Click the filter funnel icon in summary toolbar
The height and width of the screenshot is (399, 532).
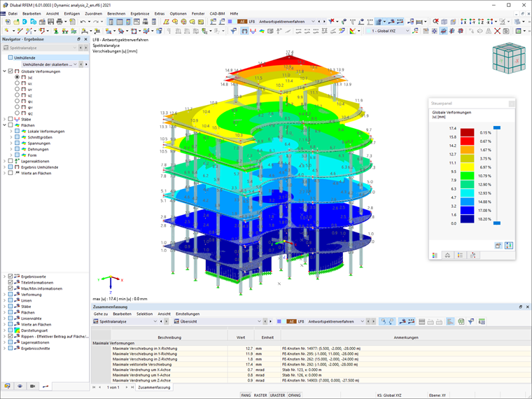coord(471,321)
